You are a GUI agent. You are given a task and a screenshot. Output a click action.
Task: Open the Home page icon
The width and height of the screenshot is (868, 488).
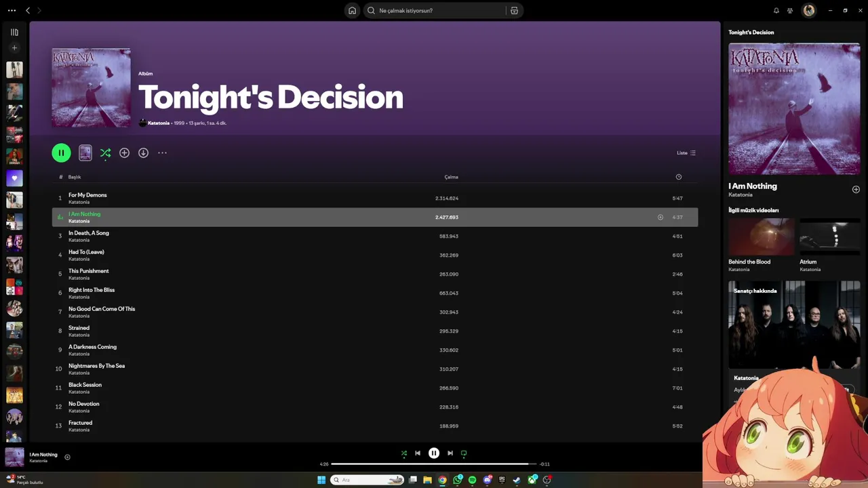click(x=352, y=10)
